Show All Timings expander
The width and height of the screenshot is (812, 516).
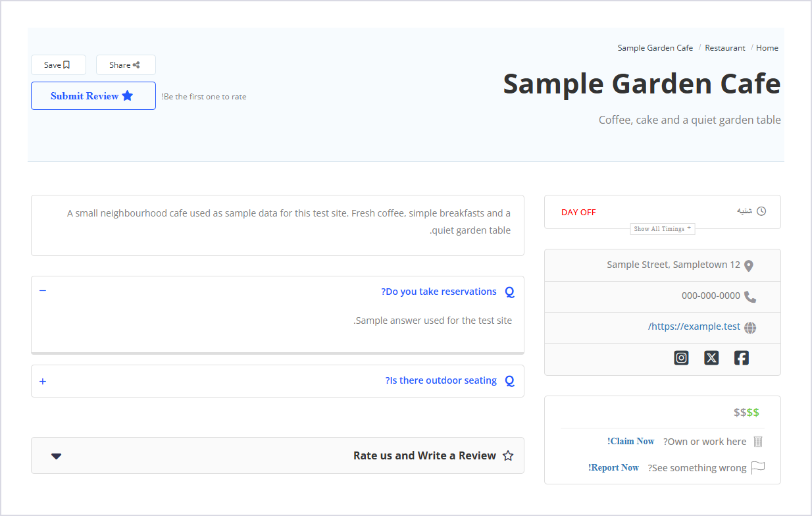pos(663,229)
